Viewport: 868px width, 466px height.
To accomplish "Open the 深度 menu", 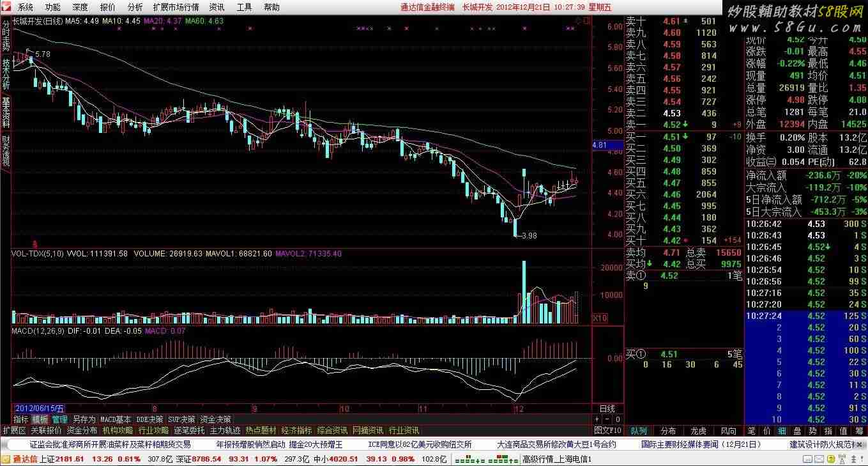I will point(80,7).
